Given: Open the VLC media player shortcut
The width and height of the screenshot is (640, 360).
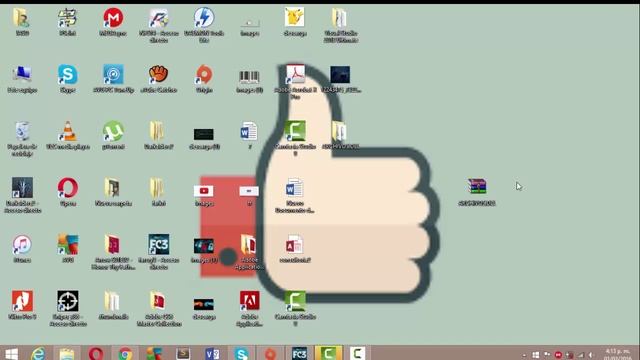Looking at the screenshot, I should [67, 131].
